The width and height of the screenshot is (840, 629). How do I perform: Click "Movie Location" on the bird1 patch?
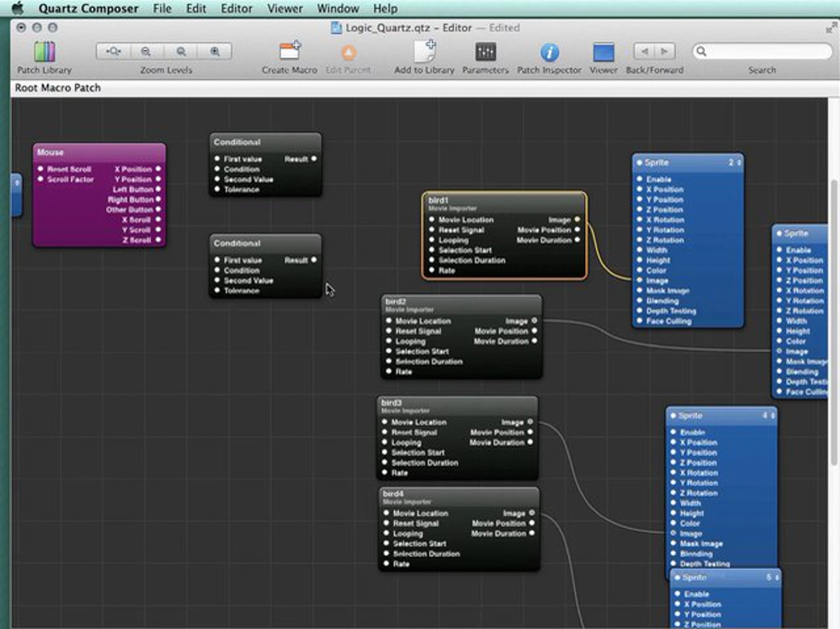[466, 220]
